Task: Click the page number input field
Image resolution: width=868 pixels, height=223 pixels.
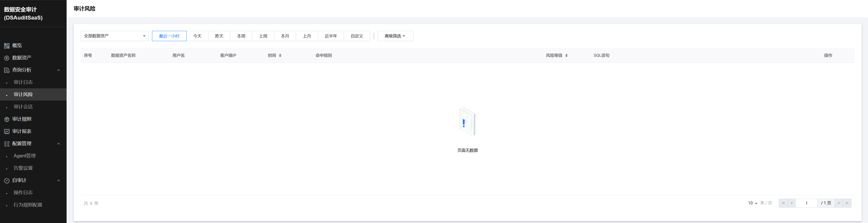Action: [x=806, y=203]
